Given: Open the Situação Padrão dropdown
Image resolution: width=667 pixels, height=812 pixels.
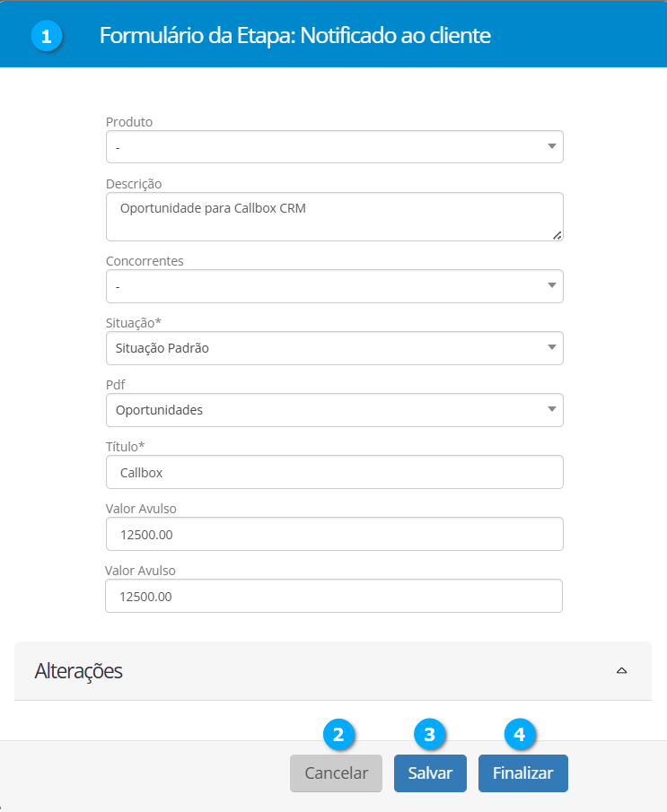Looking at the screenshot, I should pyautogui.click(x=334, y=348).
